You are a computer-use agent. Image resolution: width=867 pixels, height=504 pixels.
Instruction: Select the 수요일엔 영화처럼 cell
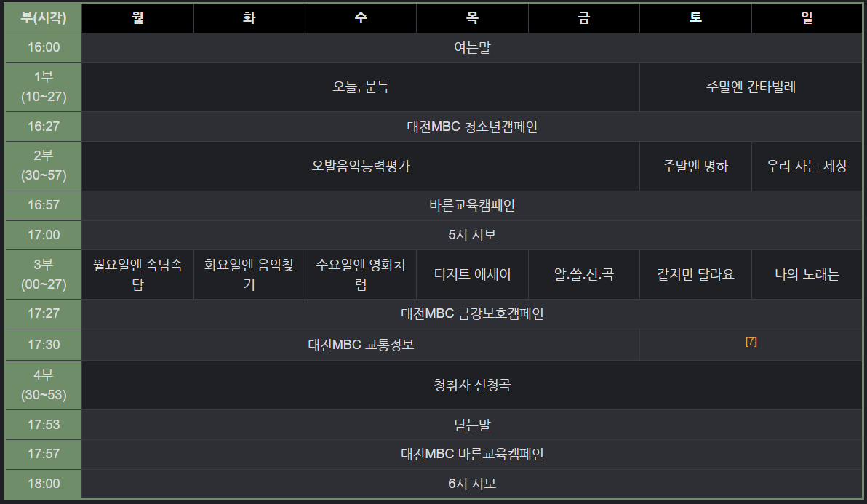pyautogui.click(x=361, y=275)
